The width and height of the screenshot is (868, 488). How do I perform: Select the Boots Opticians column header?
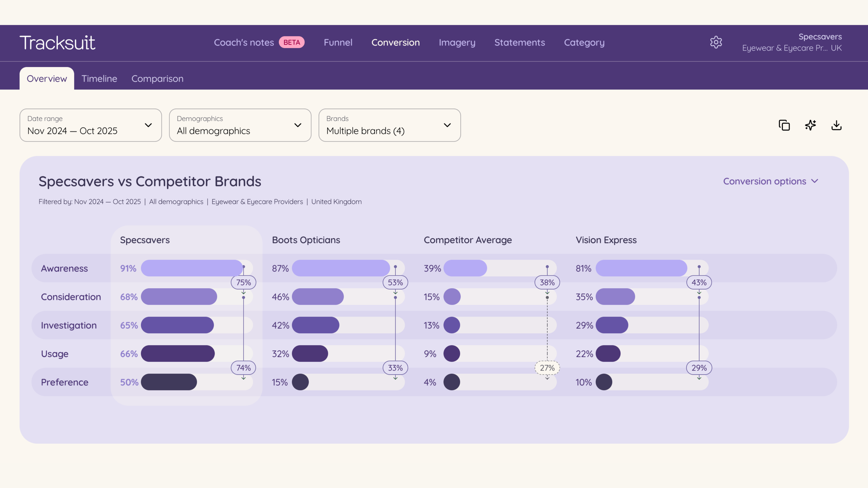[x=306, y=240]
